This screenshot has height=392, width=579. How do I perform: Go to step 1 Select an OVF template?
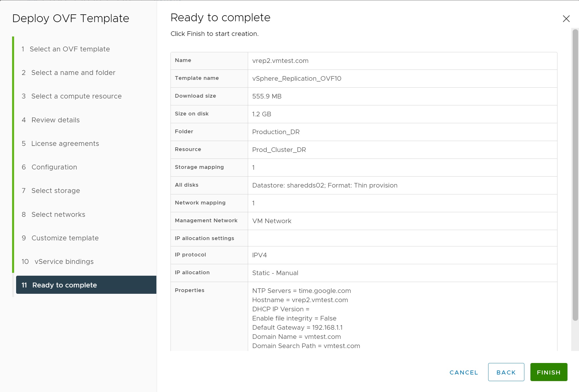coord(70,49)
